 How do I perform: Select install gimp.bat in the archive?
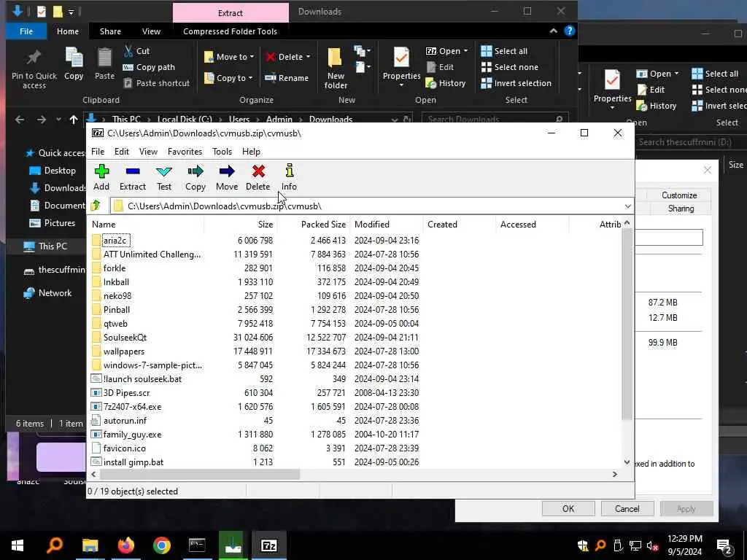pyautogui.click(x=133, y=462)
